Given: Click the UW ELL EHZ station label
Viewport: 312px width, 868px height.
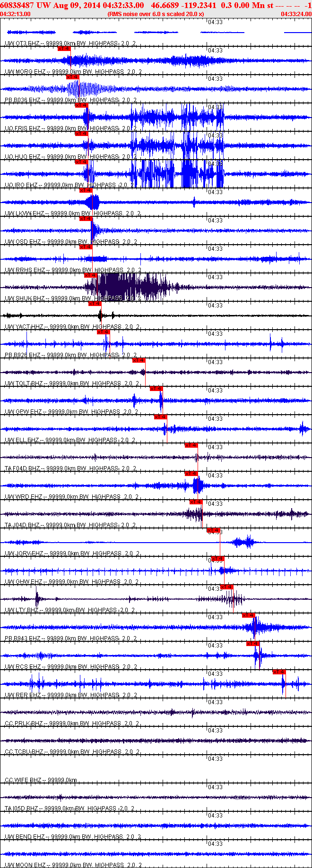Looking at the screenshot, I should click(22, 440).
